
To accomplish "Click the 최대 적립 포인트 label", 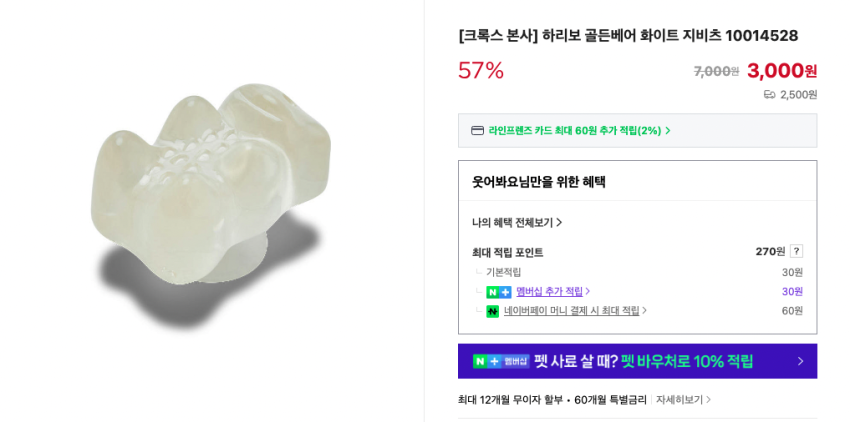I will pos(507,252).
